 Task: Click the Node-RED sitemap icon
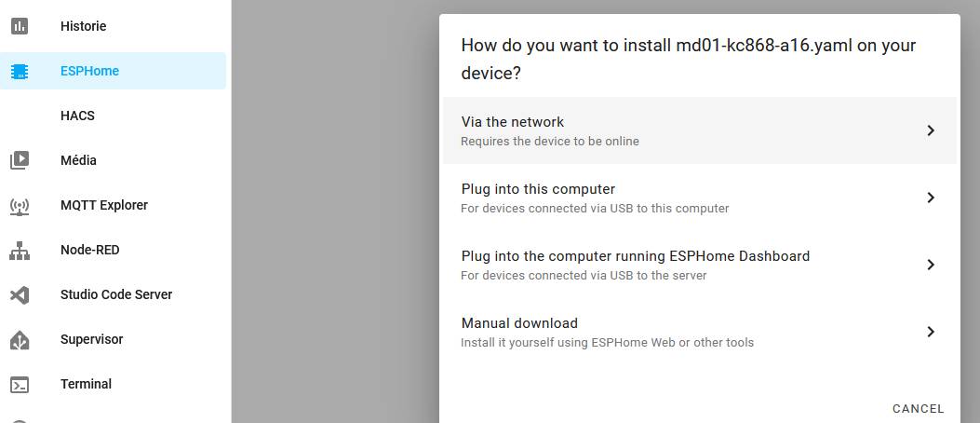(20, 250)
